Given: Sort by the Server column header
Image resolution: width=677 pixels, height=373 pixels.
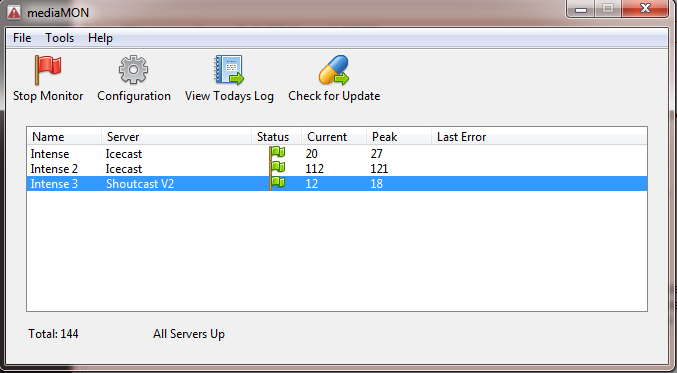Looking at the screenshot, I should click(177, 137).
